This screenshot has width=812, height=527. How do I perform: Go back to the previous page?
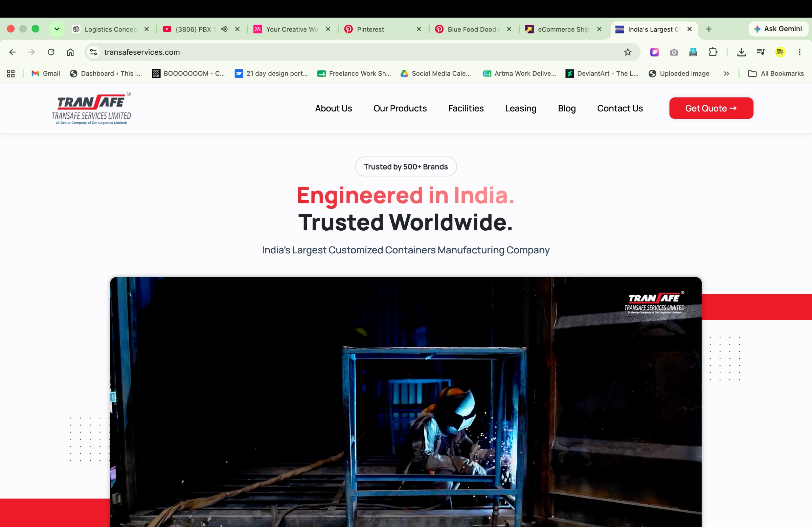point(12,52)
